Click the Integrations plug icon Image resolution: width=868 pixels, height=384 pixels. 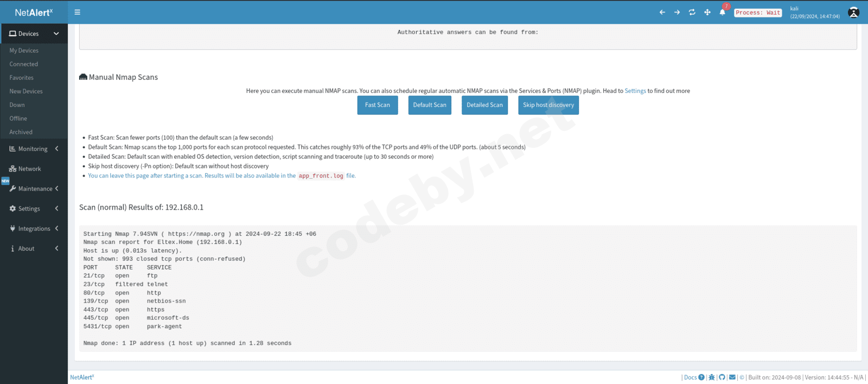pyautogui.click(x=12, y=229)
